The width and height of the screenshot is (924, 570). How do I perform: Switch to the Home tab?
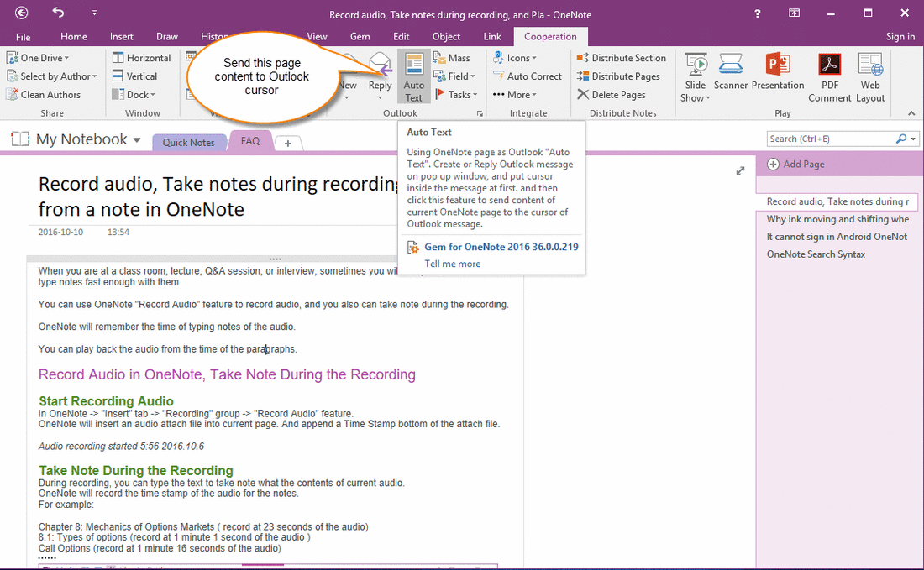point(74,36)
